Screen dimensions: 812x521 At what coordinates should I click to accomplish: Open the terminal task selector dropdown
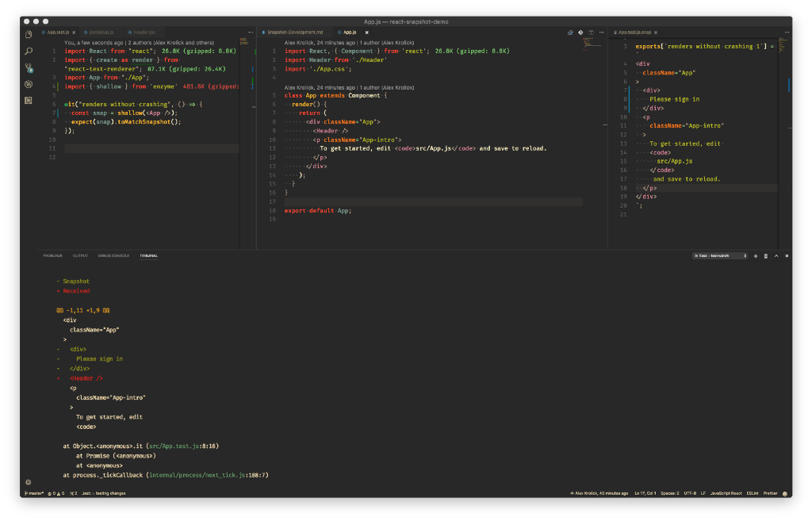coord(720,256)
